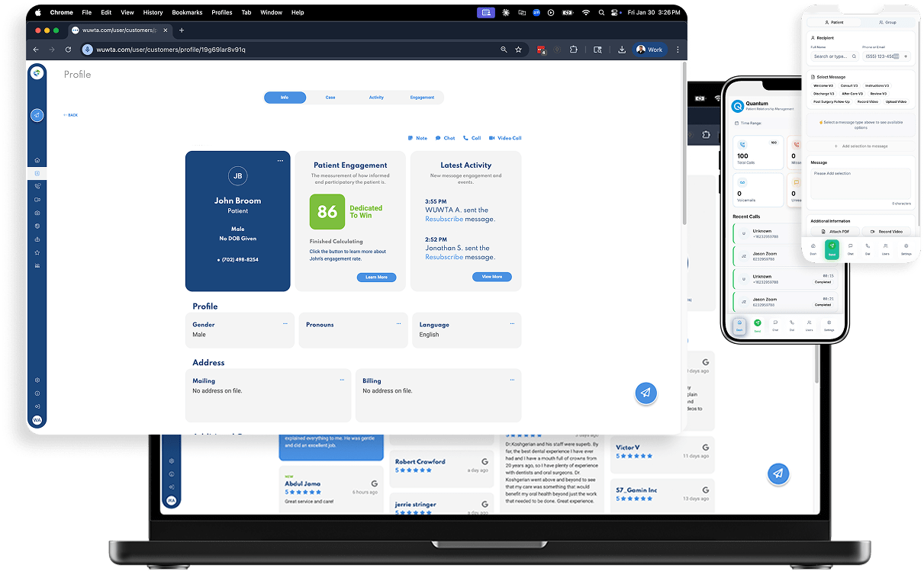
Task: Select Post Surgery Follow-Up message chip
Action: click(x=831, y=101)
